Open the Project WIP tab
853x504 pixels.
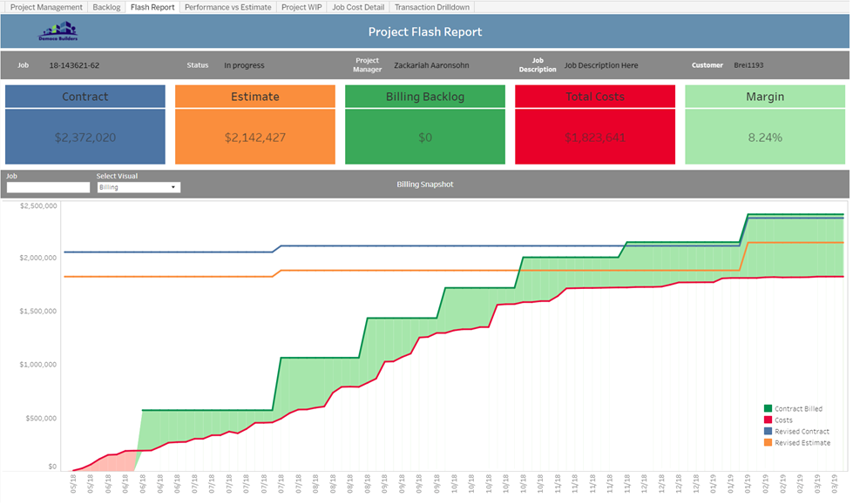[x=300, y=6]
